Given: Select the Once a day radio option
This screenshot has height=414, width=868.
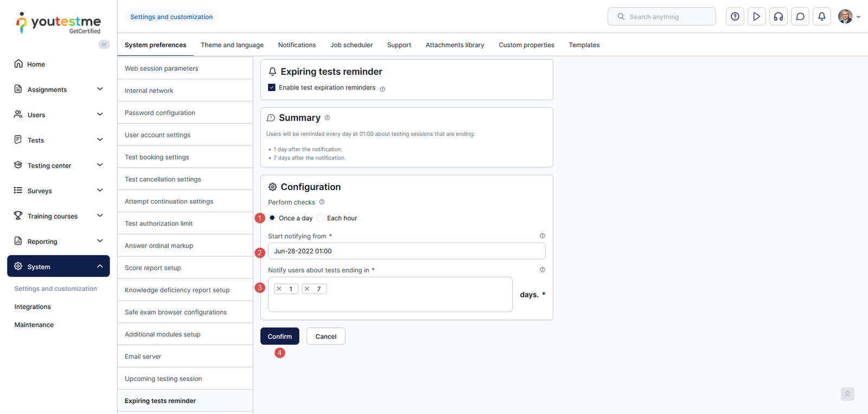Looking at the screenshot, I should 272,218.
